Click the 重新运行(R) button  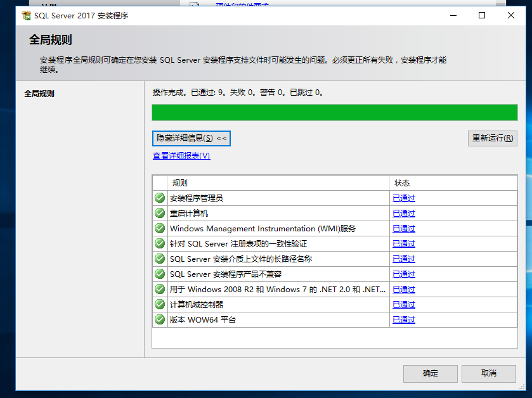click(x=492, y=138)
